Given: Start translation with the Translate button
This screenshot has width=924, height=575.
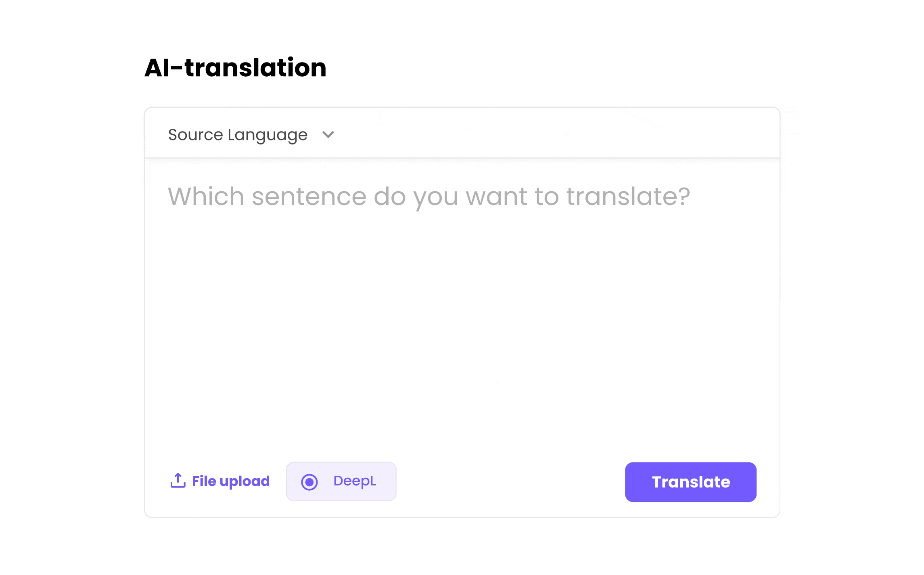Looking at the screenshot, I should 690,482.
